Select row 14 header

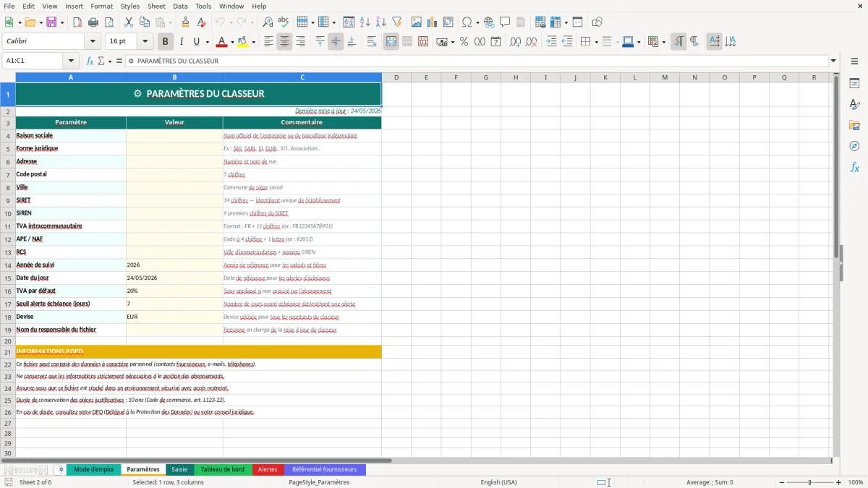click(x=8, y=265)
